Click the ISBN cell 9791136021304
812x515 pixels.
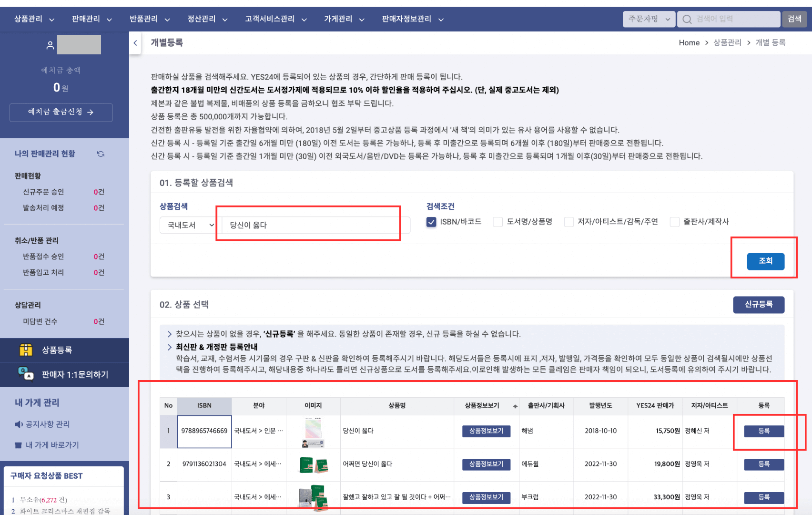[x=204, y=464]
